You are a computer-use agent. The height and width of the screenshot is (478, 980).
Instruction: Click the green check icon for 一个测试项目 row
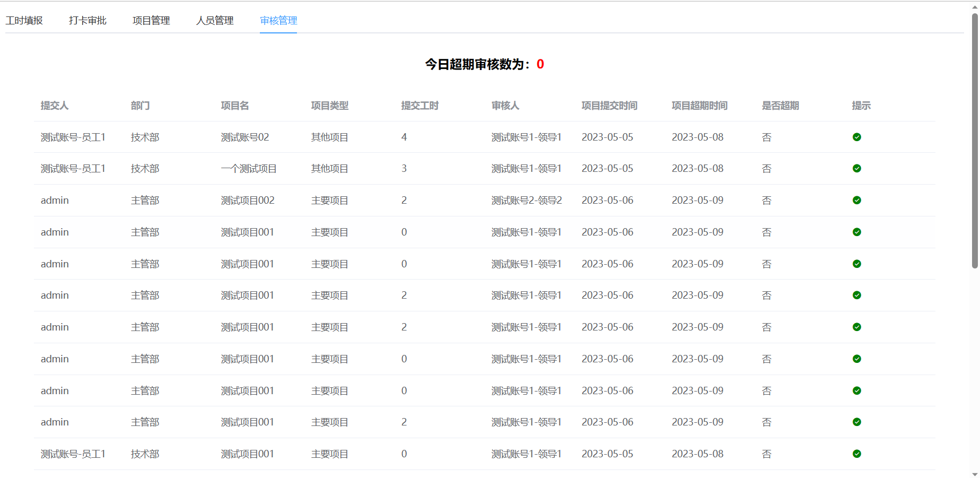pyautogui.click(x=857, y=169)
